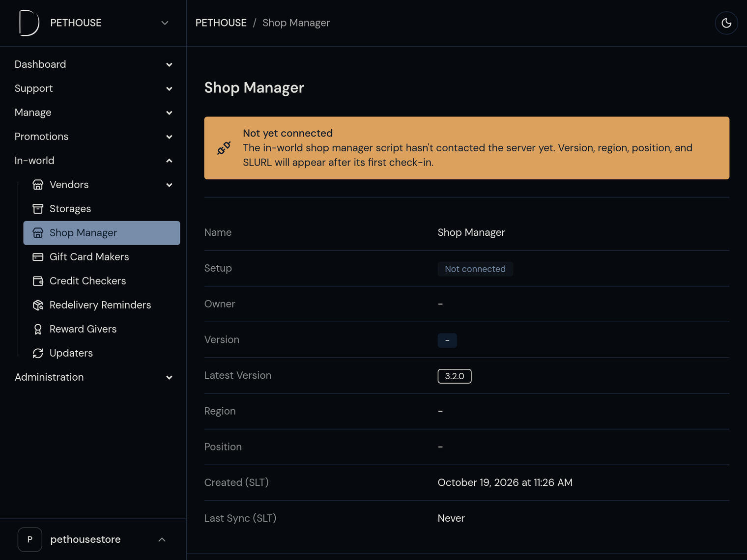Open the PETHOUSE store switcher dropdown

(93, 23)
